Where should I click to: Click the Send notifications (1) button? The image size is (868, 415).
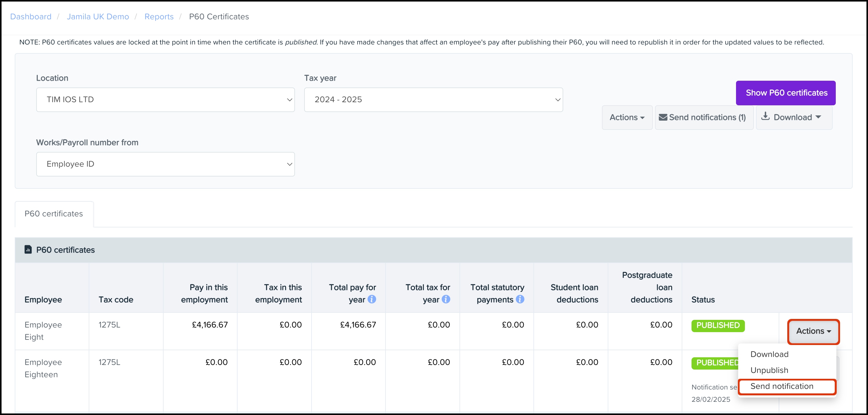[x=703, y=117]
